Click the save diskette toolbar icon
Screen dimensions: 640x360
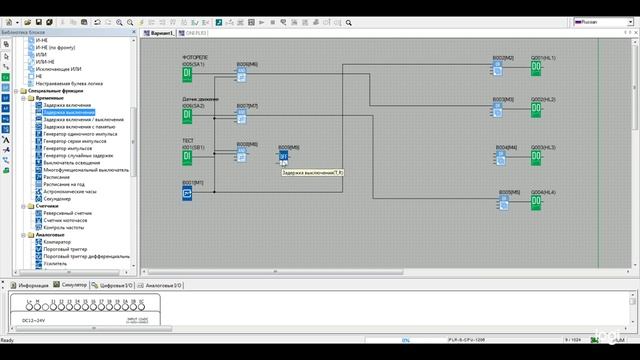(x=38, y=22)
